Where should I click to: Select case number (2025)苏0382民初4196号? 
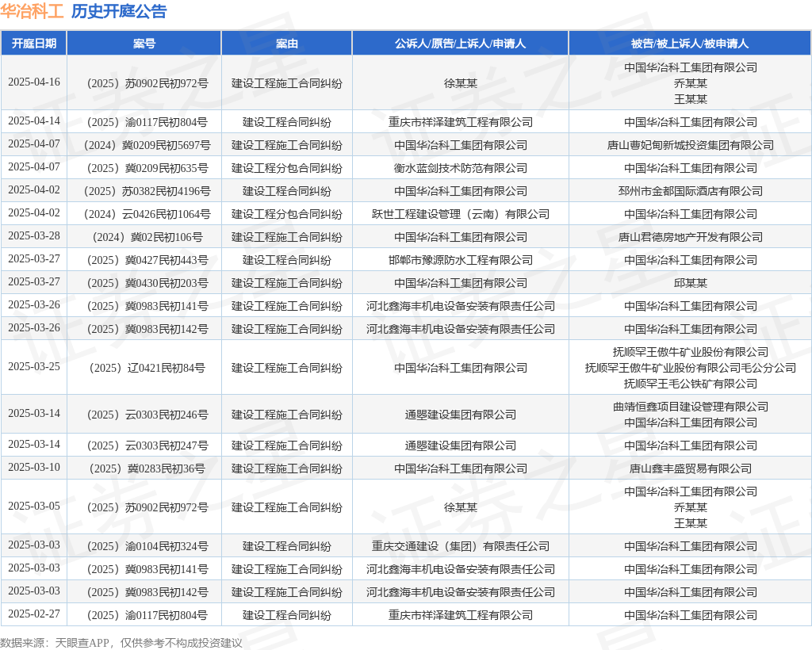click(x=147, y=192)
